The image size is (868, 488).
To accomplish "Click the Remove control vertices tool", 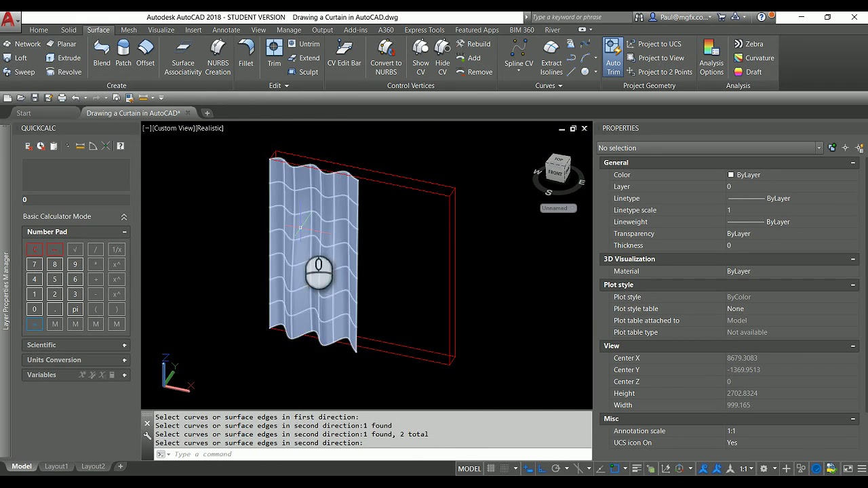I will click(474, 72).
